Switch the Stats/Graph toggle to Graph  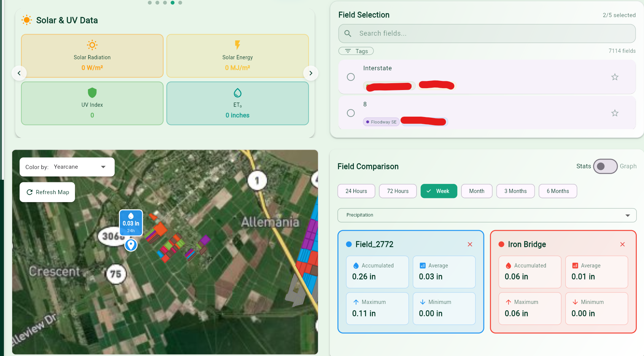[605, 166]
